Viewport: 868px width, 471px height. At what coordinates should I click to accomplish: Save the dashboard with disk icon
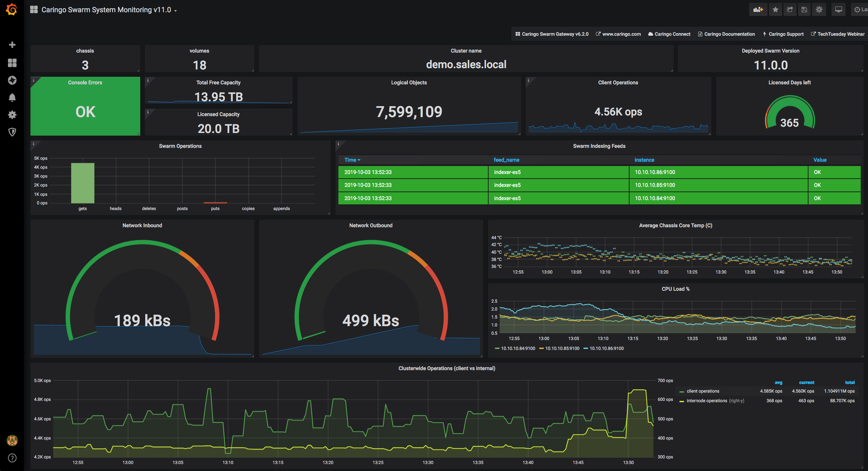(804, 10)
